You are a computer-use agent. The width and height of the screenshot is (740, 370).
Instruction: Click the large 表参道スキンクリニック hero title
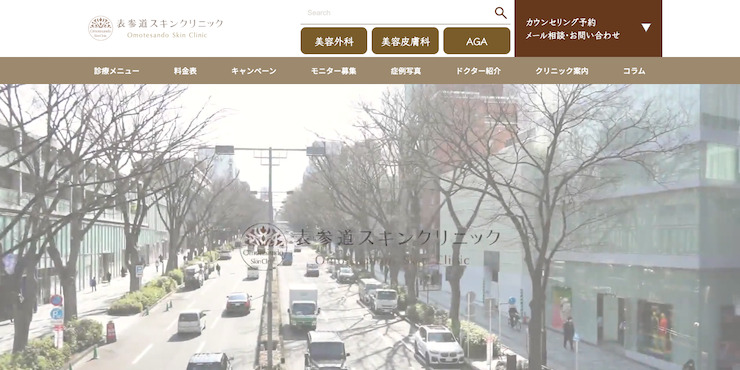click(x=396, y=237)
